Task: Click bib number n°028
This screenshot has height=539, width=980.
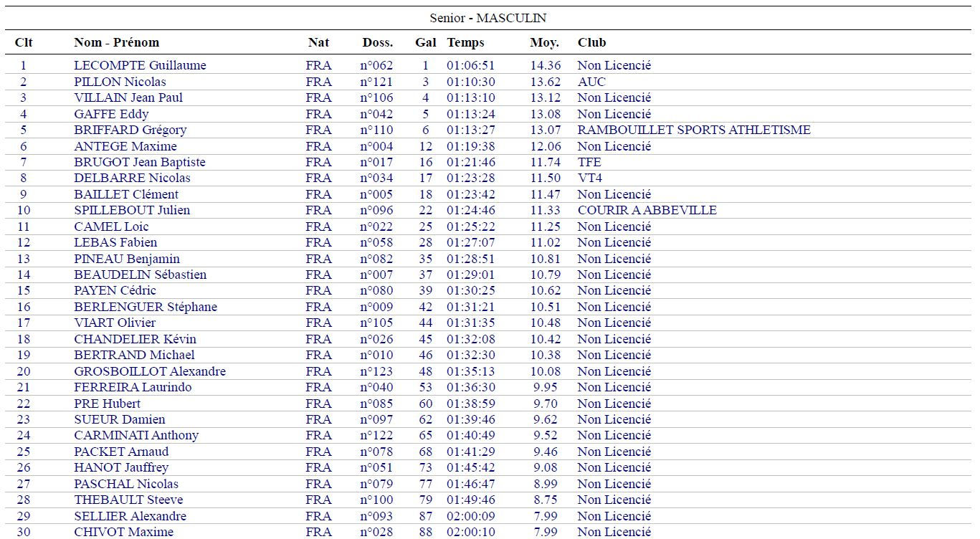Action: (376, 532)
